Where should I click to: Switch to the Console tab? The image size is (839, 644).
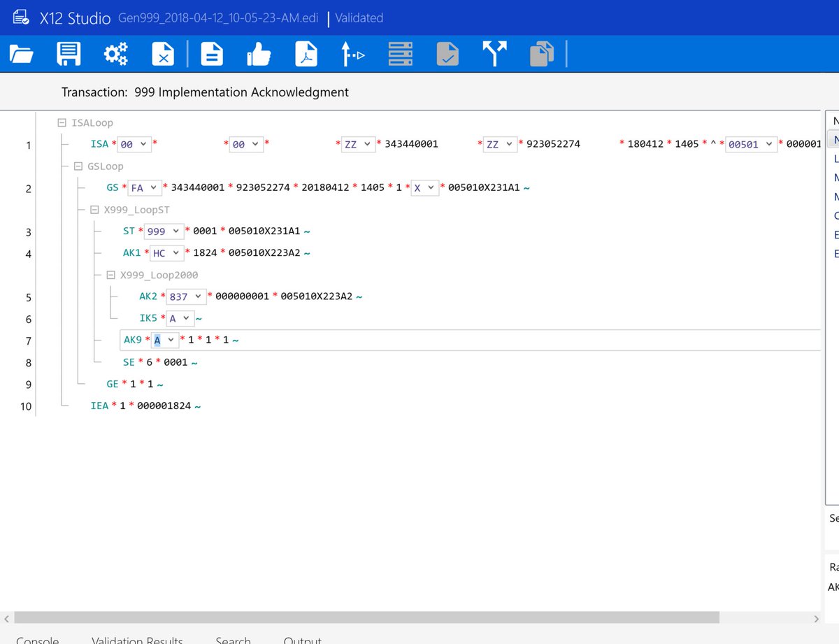[38, 640]
